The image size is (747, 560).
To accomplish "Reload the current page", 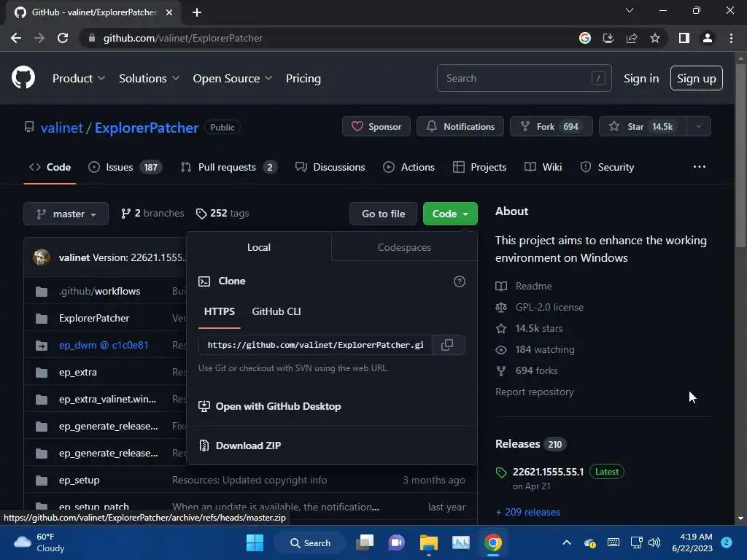I will point(63,38).
